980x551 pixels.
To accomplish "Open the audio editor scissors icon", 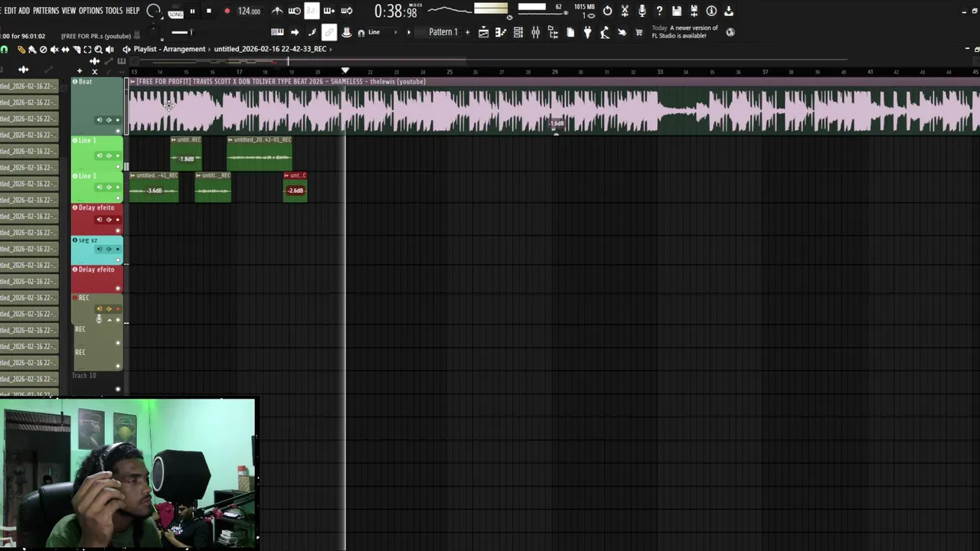I will click(624, 11).
